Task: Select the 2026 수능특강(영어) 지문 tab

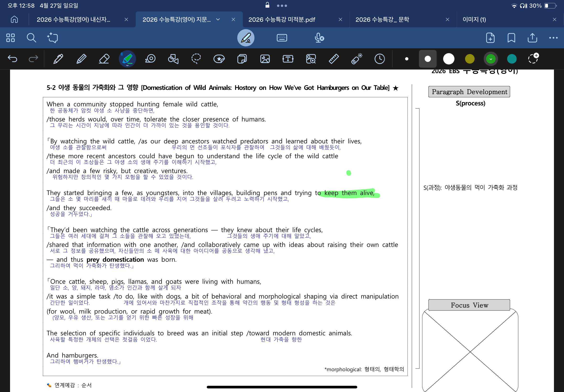Action: pyautogui.click(x=177, y=19)
